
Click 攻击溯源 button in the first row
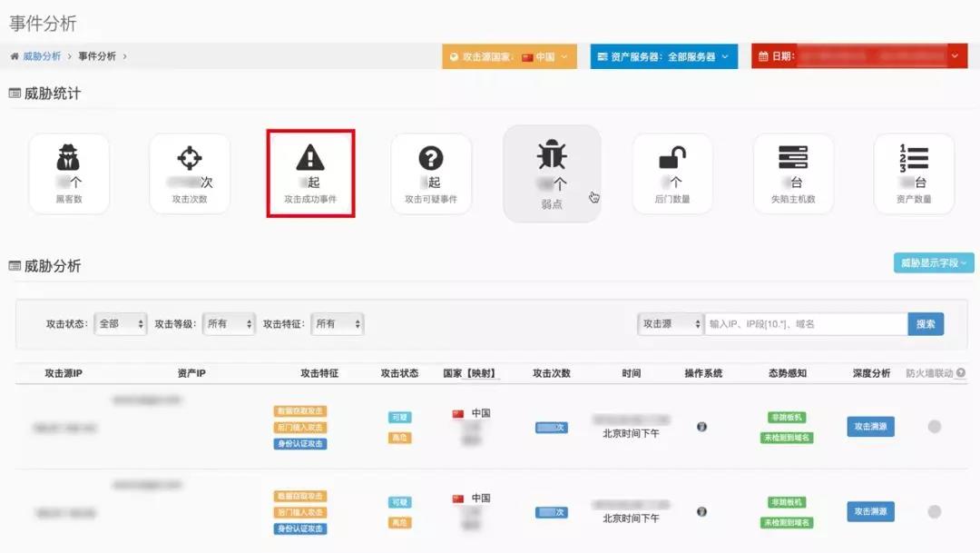(870, 427)
